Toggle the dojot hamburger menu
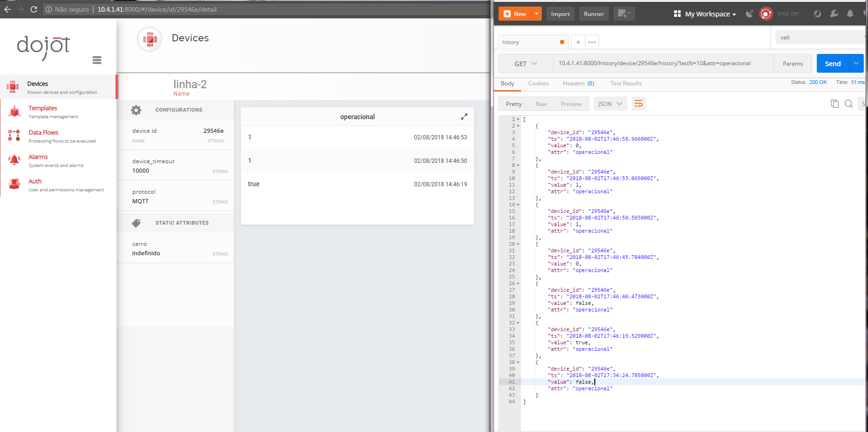This screenshot has width=868, height=432. [97, 60]
